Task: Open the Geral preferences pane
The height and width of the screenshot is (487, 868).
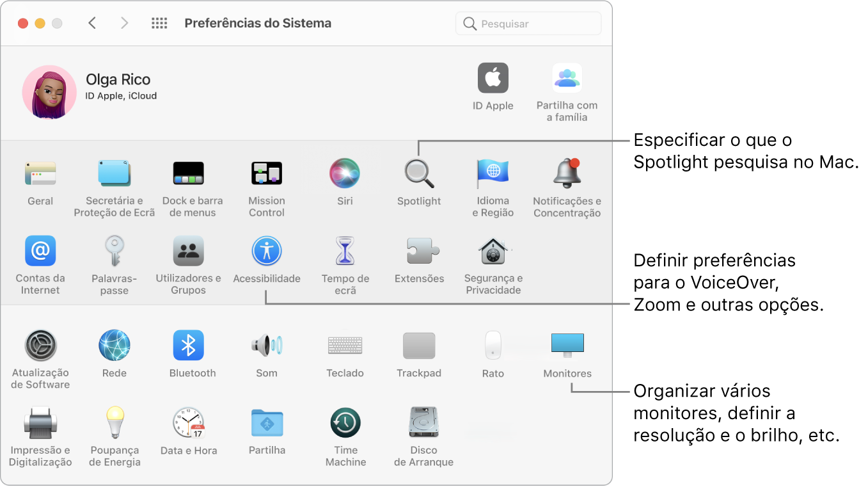Action: click(40, 173)
